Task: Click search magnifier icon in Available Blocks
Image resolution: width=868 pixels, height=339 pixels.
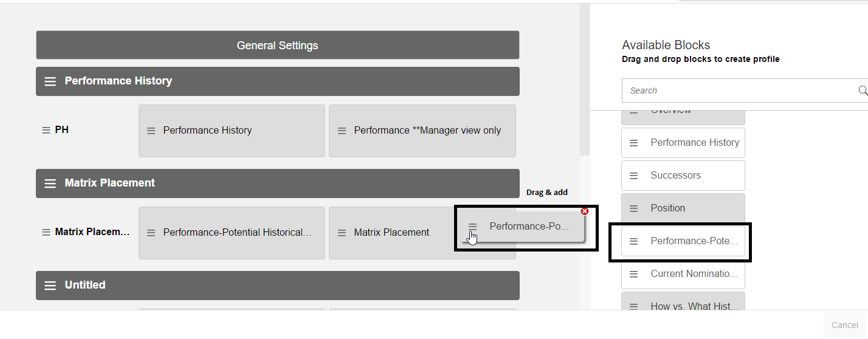Action: click(863, 91)
